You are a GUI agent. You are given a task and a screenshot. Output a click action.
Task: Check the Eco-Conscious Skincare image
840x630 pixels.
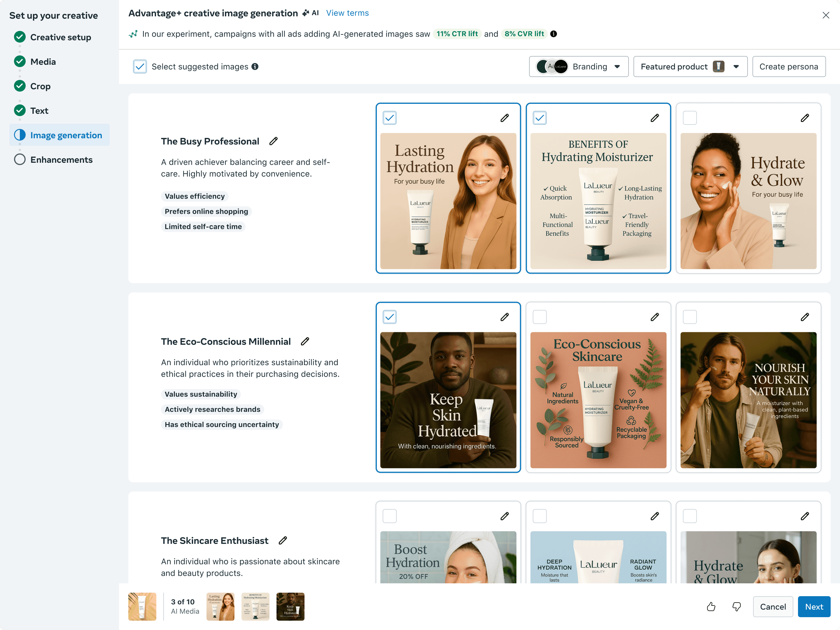click(540, 317)
